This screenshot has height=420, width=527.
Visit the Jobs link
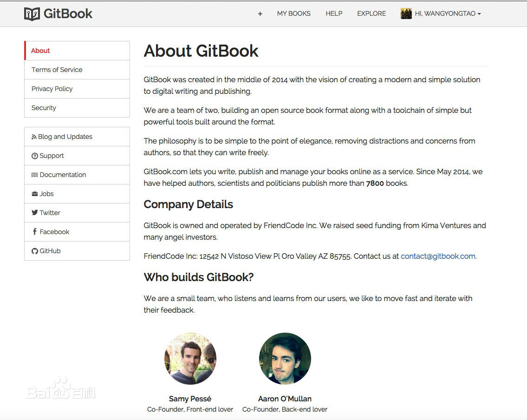[77, 194]
